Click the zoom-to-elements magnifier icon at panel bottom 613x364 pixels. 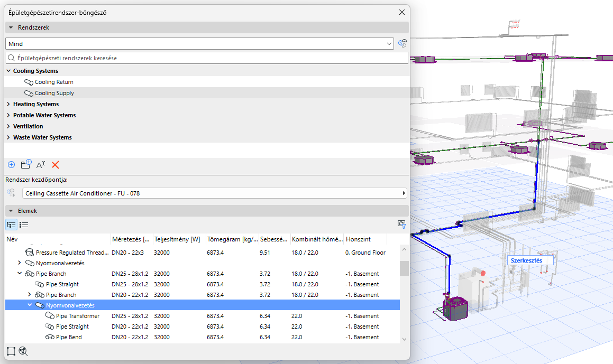(23, 351)
